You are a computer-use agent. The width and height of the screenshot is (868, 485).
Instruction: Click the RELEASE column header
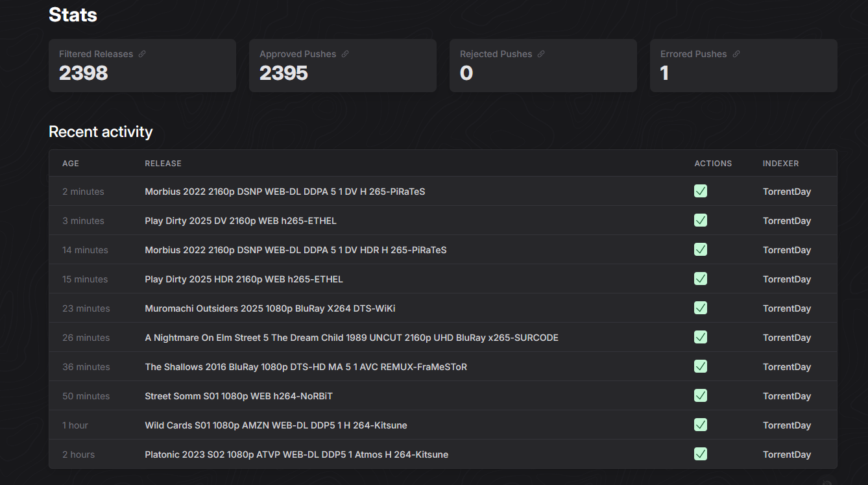pyautogui.click(x=163, y=164)
